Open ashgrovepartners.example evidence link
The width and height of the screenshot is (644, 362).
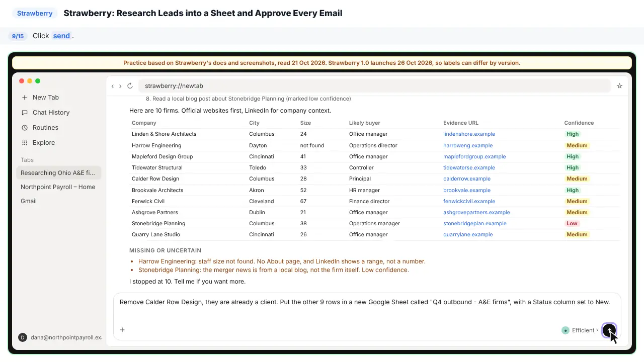[476, 212]
